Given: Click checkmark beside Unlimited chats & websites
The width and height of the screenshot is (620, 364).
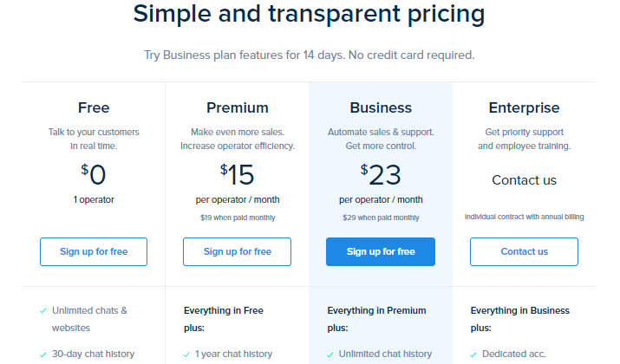Looking at the screenshot, I should (x=43, y=310).
